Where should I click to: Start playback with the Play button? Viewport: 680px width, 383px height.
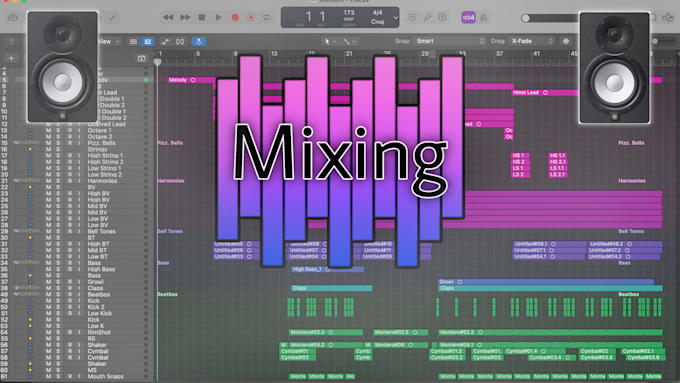(x=219, y=17)
